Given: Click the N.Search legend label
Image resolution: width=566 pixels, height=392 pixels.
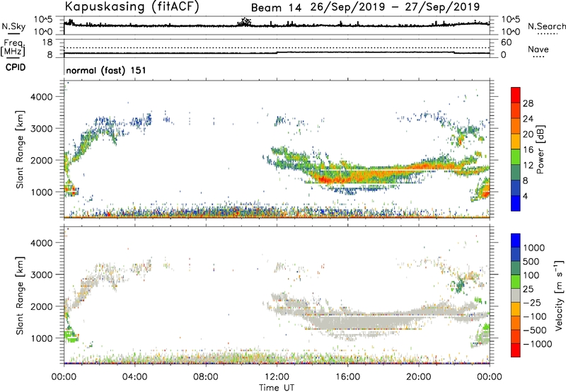Looking at the screenshot, I should pyautogui.click(x=546, y=26).
